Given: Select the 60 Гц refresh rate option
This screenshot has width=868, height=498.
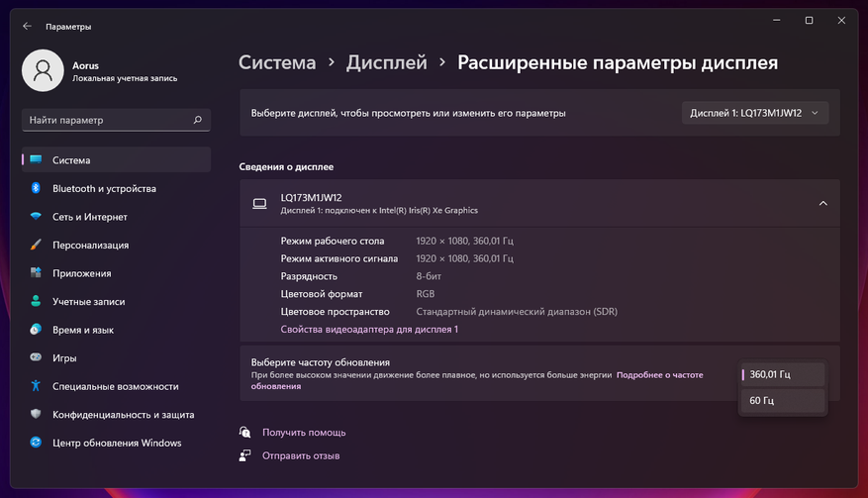Looking at the screenshot, I should [782, 400].
